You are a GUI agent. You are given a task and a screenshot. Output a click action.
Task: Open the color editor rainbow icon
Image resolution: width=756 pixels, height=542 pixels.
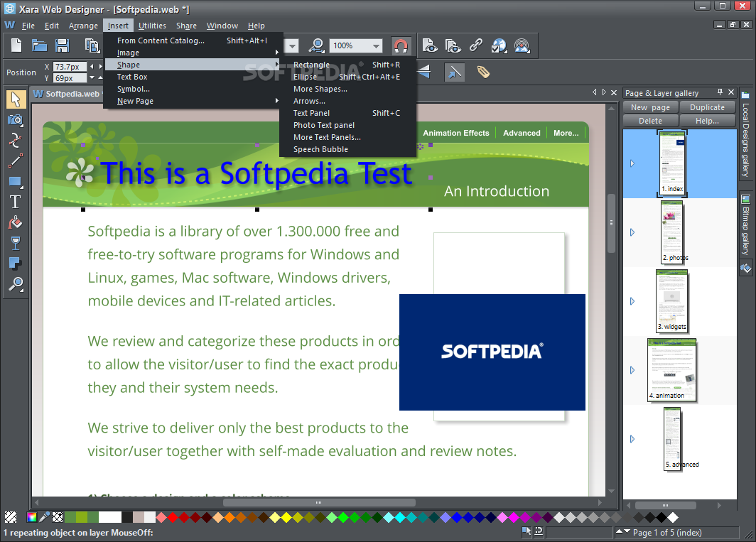tap(32, 517)
